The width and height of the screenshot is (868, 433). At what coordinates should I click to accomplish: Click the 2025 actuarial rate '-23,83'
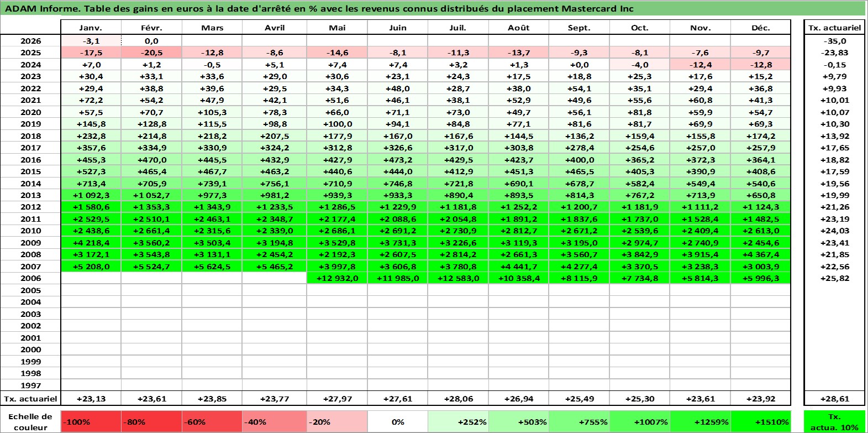(834, 53)
